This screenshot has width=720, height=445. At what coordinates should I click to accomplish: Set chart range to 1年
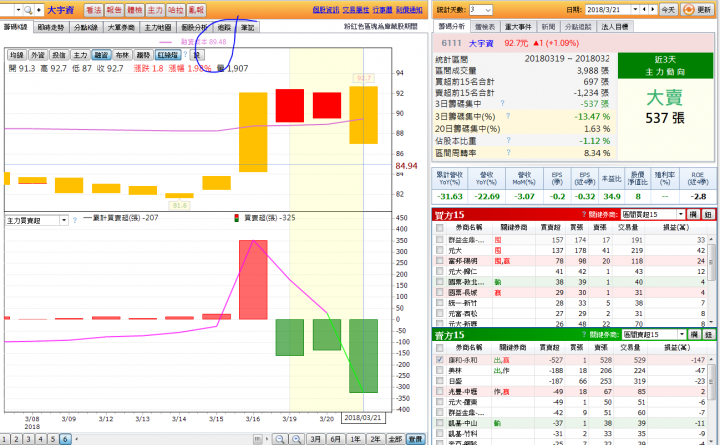pos(355,439)
